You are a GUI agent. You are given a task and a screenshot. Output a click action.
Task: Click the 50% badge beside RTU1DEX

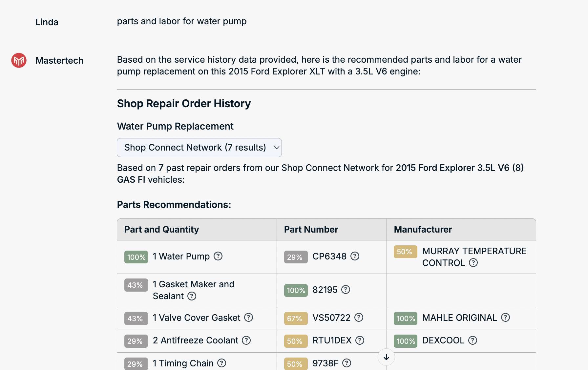[296, 341]
